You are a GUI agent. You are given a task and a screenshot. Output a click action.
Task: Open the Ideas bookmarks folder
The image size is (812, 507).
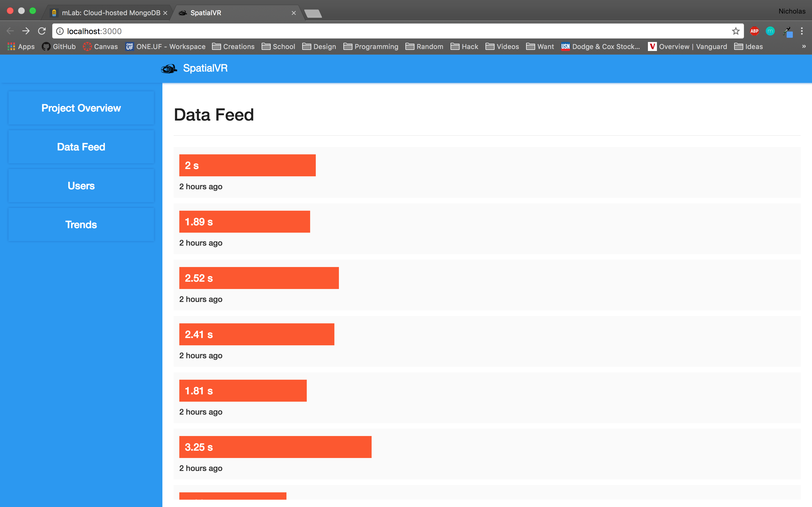748,46
